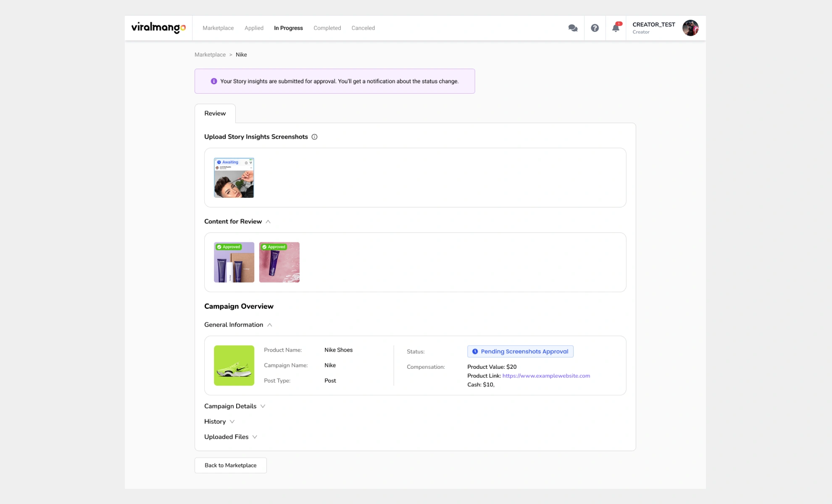Select the CREATOR_TEST profile avatar

click(x=691, y=27)
